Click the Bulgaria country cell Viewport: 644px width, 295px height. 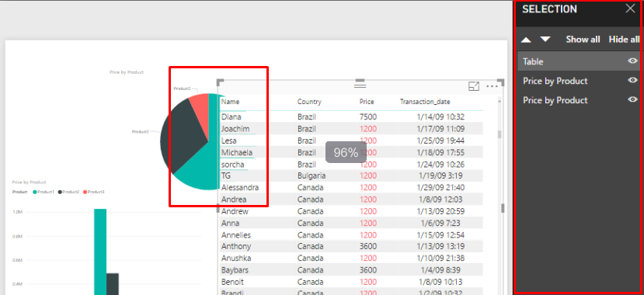(x=312, y=175)
